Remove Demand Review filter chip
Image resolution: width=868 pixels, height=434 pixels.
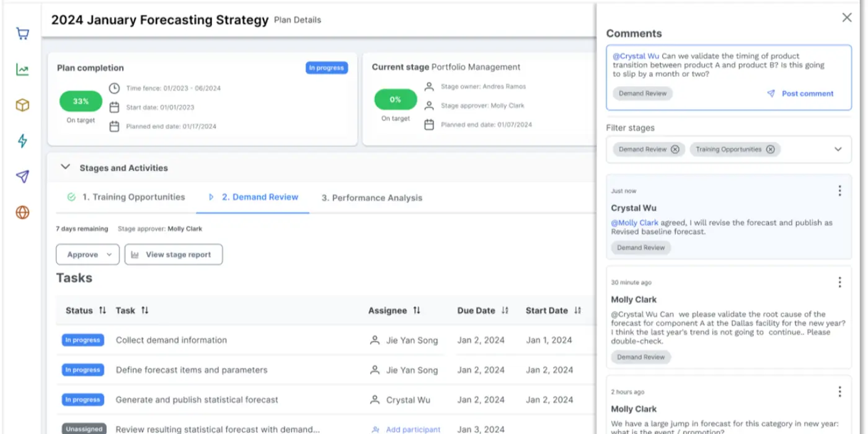coord(675,149)
